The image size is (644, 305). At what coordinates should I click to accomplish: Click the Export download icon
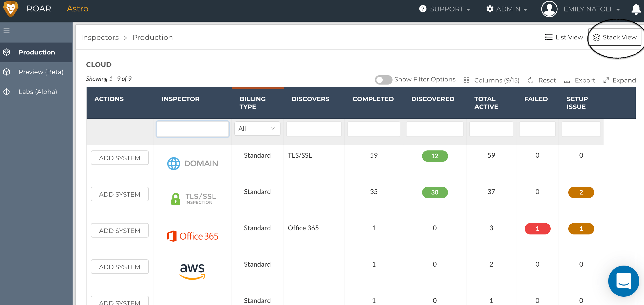pyautogui.click(x=567, y=80)
